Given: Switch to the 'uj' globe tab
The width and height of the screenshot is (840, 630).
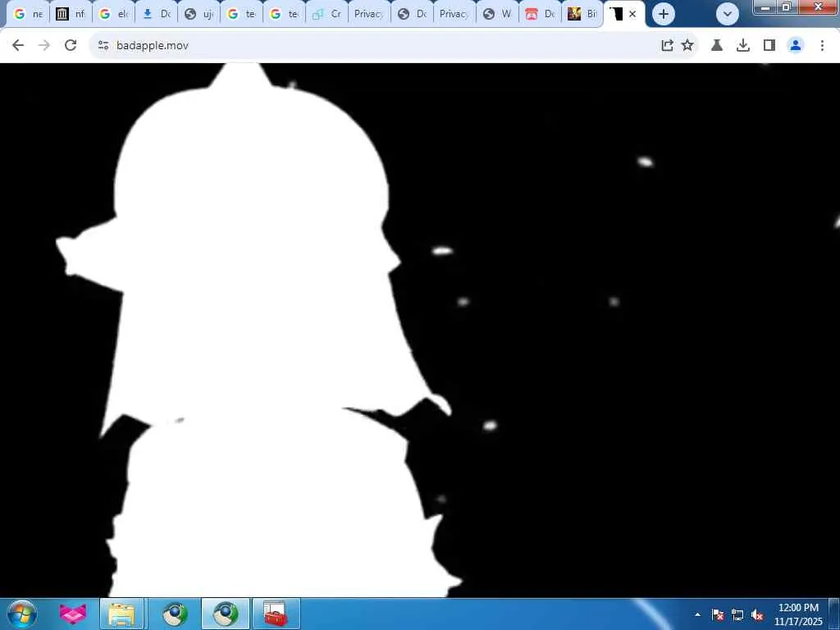Looking at the screenshot, I should (x=199, y=14).
